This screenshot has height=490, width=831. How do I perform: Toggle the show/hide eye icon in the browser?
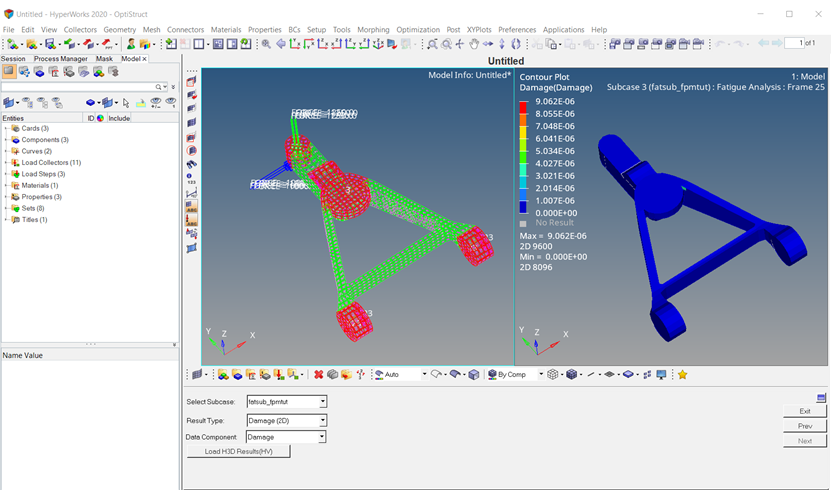(156, 103)
